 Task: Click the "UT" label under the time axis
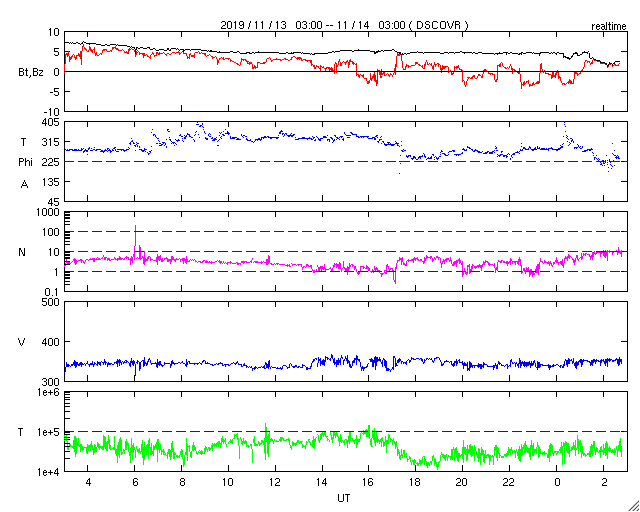click(x=343, y=497)
